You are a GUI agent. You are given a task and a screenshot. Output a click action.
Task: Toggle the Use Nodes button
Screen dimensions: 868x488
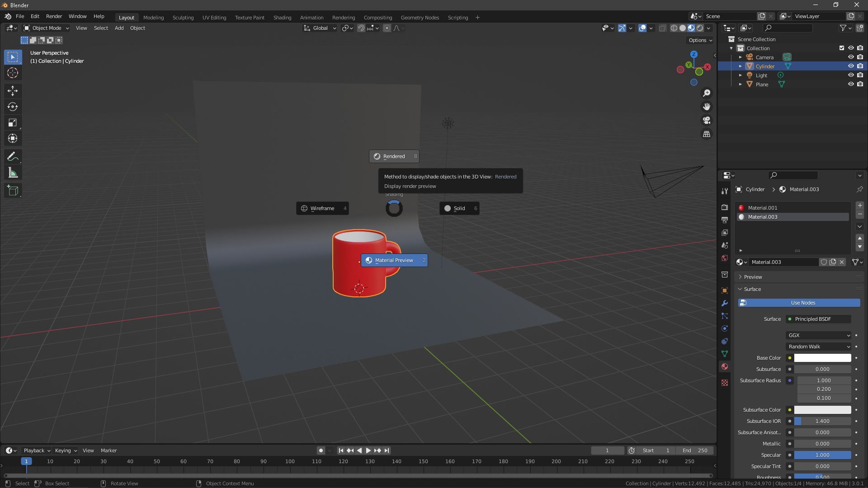(799, 303)
